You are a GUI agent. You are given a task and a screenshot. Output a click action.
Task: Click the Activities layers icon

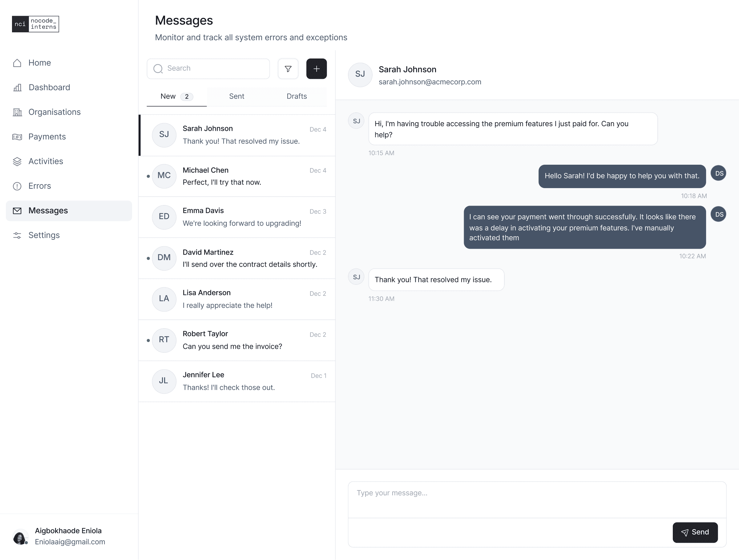(x=17, y=162)
